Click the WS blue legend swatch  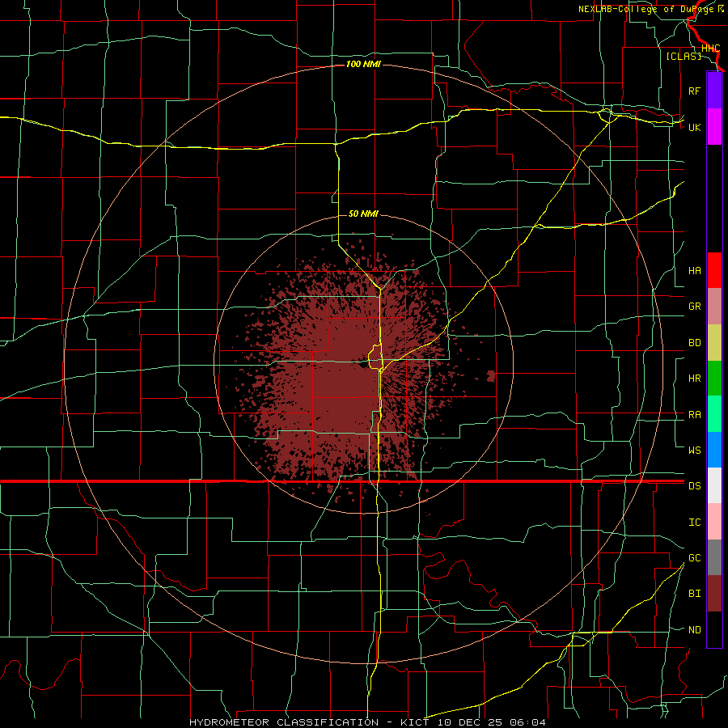click(714, 450)
